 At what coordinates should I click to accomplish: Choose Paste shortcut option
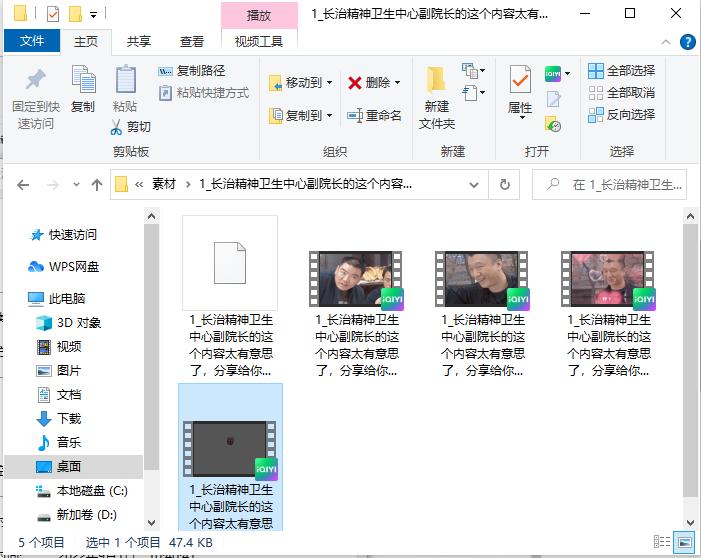[204, 93]
